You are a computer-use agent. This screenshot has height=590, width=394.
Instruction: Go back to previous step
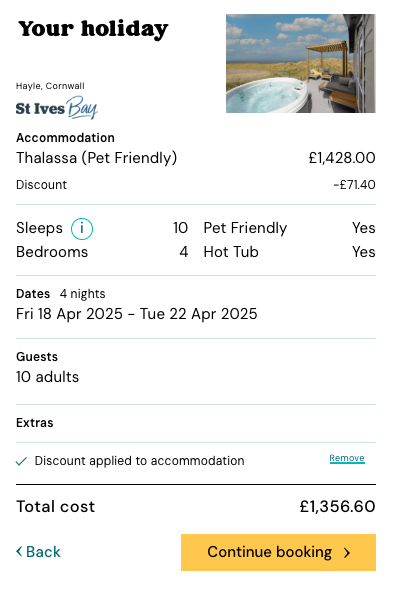click(x=38, y=552)
